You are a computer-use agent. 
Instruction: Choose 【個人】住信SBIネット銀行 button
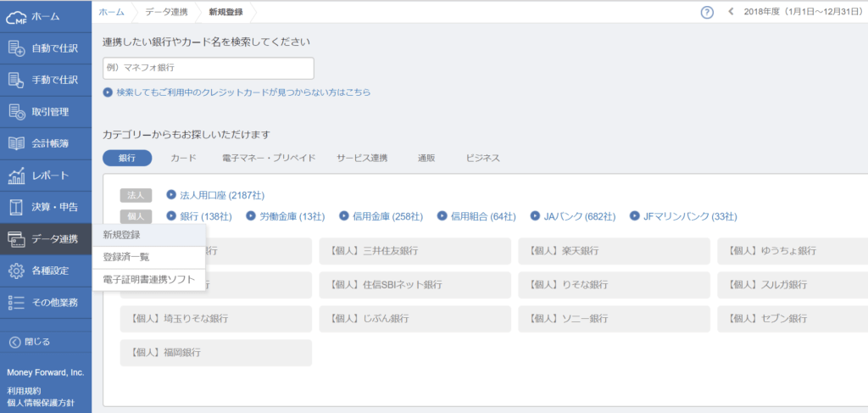415,285
